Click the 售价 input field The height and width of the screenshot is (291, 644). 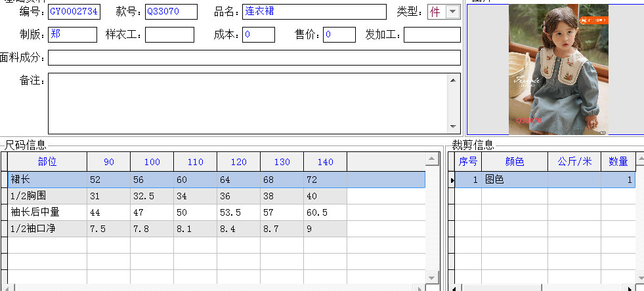(x=339, y=35)
